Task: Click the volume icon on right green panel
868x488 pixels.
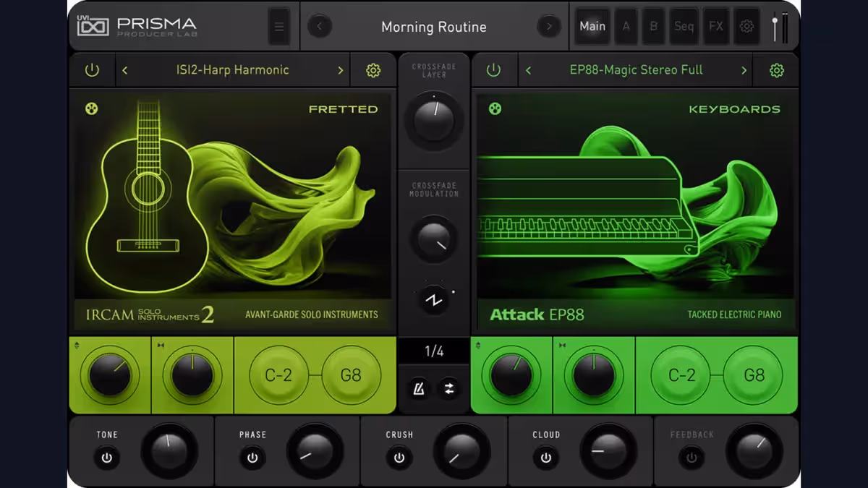Action: [478, 346]
